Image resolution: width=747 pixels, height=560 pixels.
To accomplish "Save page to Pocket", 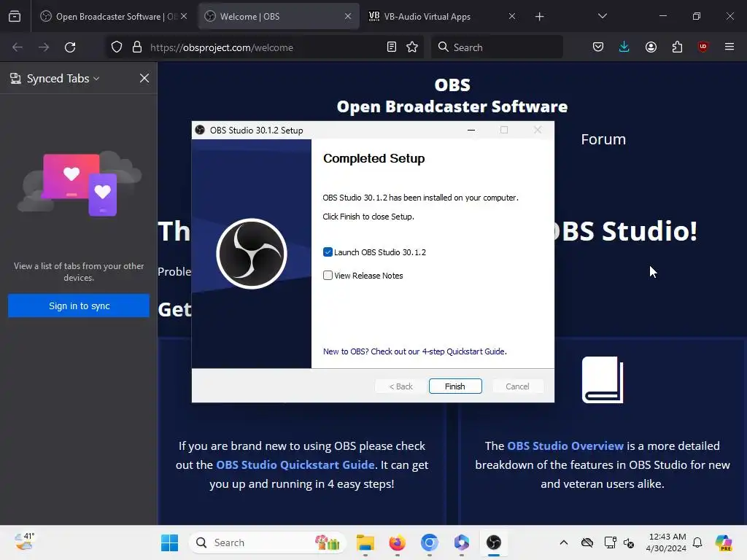I will 598,47.
